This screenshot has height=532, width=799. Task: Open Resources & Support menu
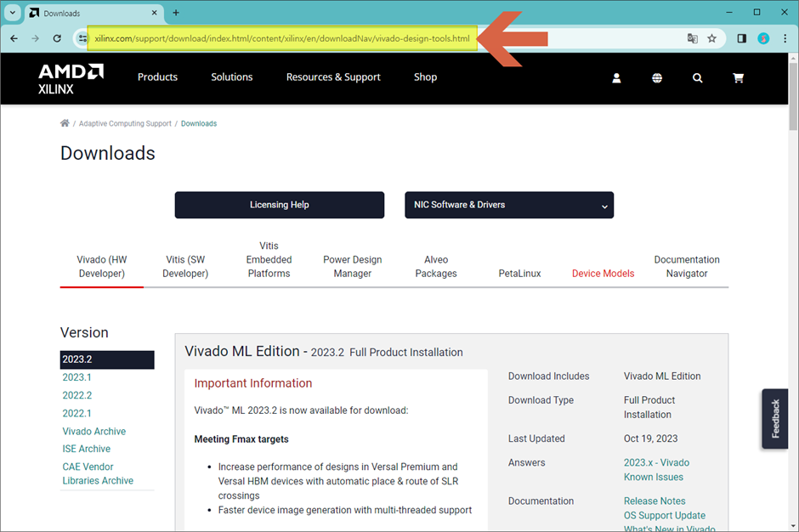[x=333, y=77]
